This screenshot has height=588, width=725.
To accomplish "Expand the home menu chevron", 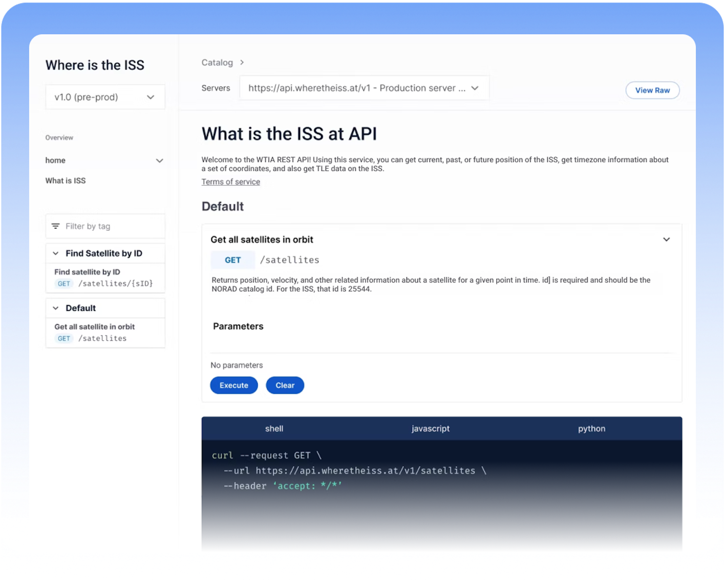I will pyautogui.click(x=159, y=161).
